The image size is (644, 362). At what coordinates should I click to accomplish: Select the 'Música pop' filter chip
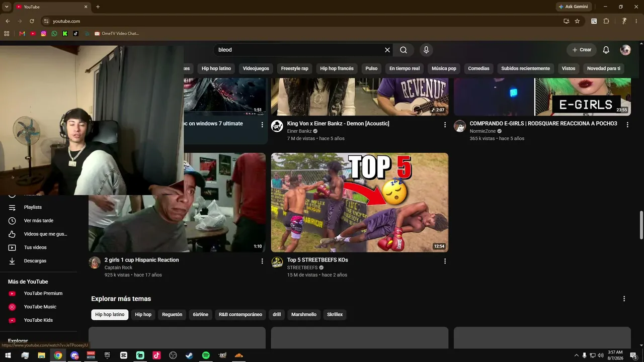pyautogui.click(x=444, y=68)
